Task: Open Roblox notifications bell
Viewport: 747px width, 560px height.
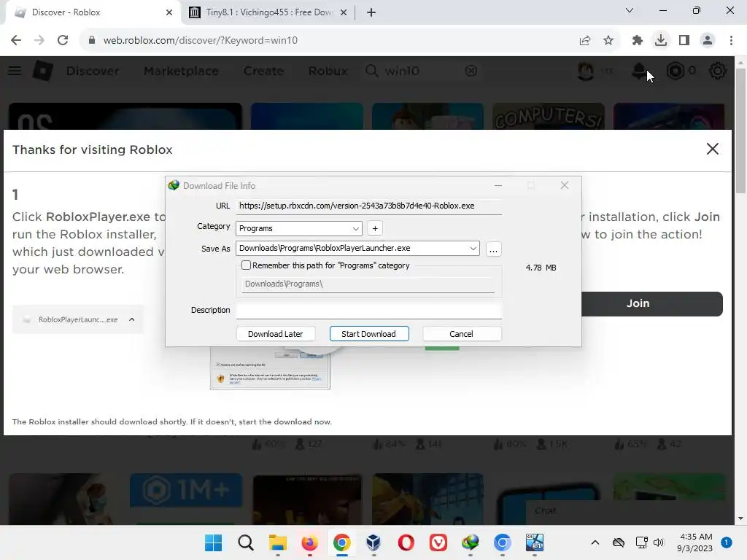Action: [x=639, y=71]
